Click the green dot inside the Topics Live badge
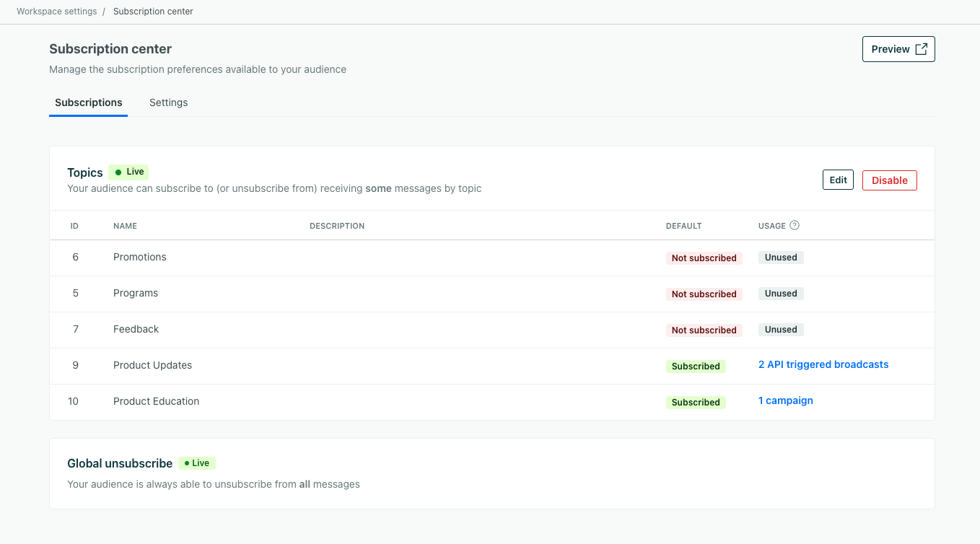Image resolution: width=980 pixels, height=544 pixels. click(117, 172)
